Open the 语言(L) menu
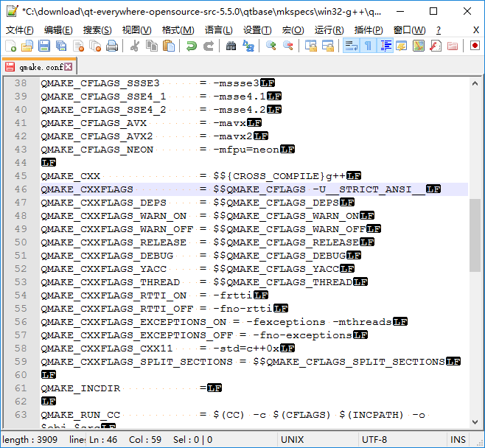The height and width of the screenshot is (448, 485). 218,30
